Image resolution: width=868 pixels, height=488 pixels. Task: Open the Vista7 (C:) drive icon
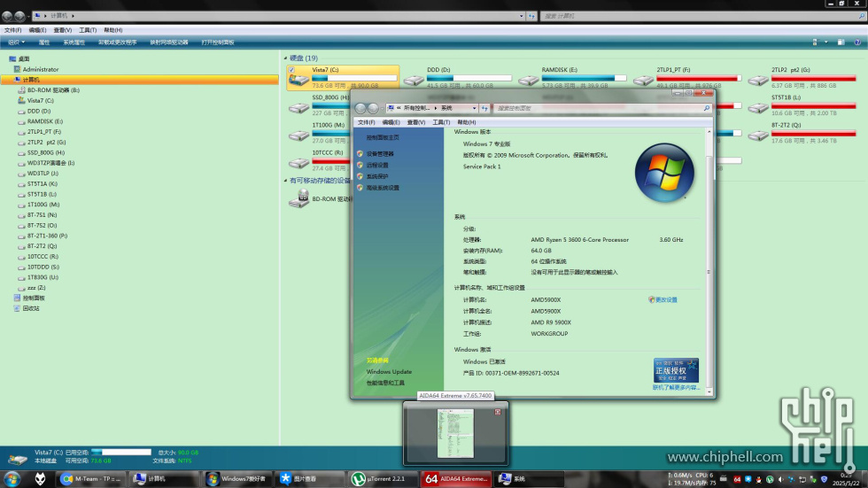(x=298, y=81)
